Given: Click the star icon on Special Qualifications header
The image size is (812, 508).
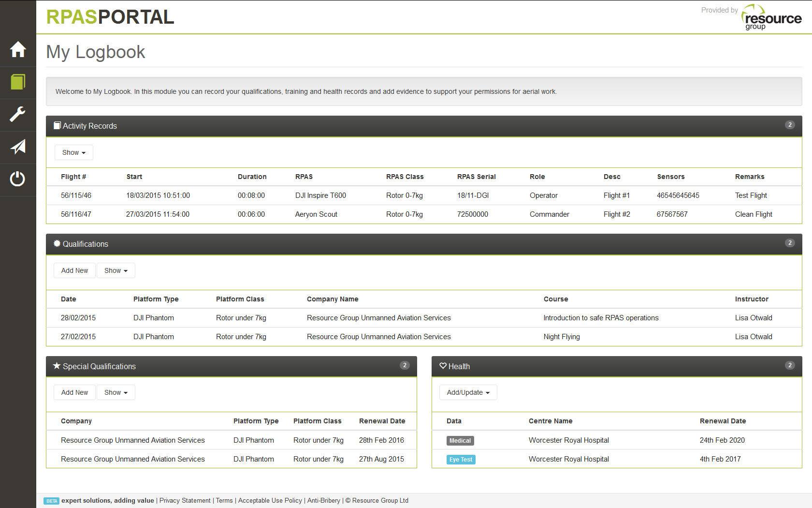Looking at the screenshot, I should [x=56, y=366].
